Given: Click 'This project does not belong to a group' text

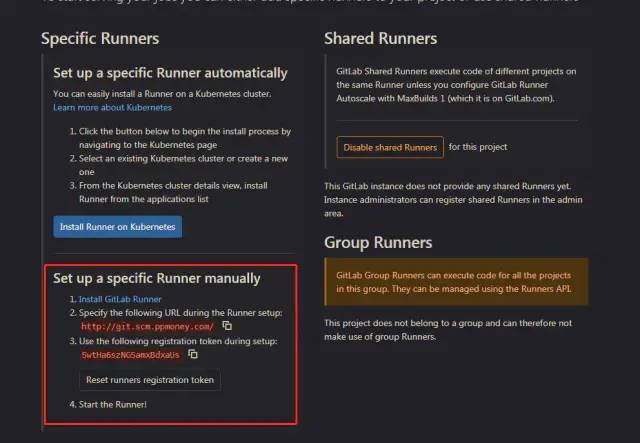Looking at the screenshot, I should pos(448,330).
